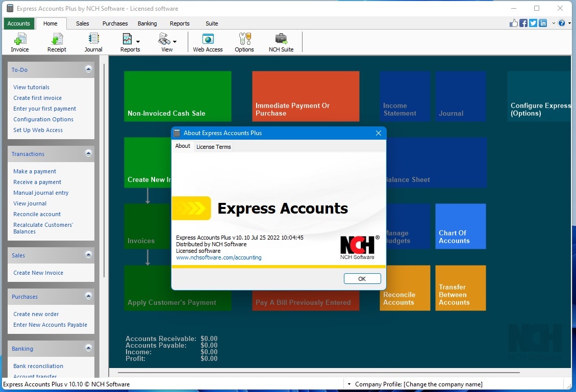Click the dashboard horizontal scrollbar
The image size is (576, 392).
[x=318, y=373]
